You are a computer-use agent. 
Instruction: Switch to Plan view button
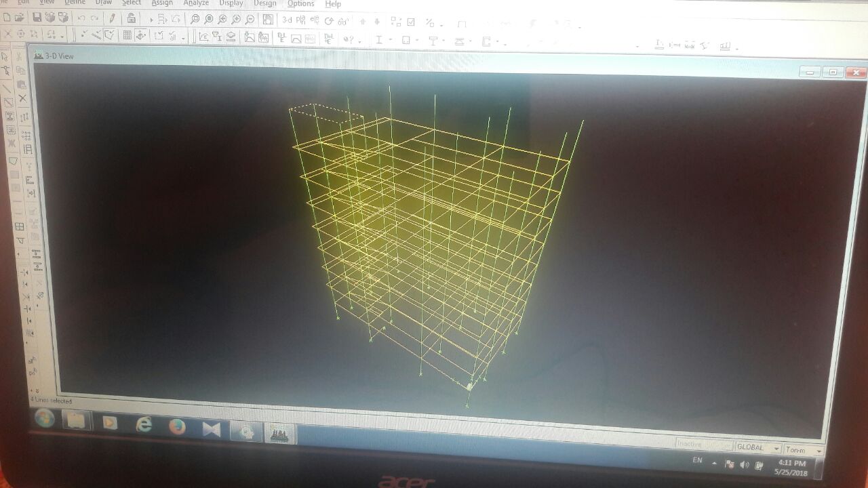click(302, 20)
